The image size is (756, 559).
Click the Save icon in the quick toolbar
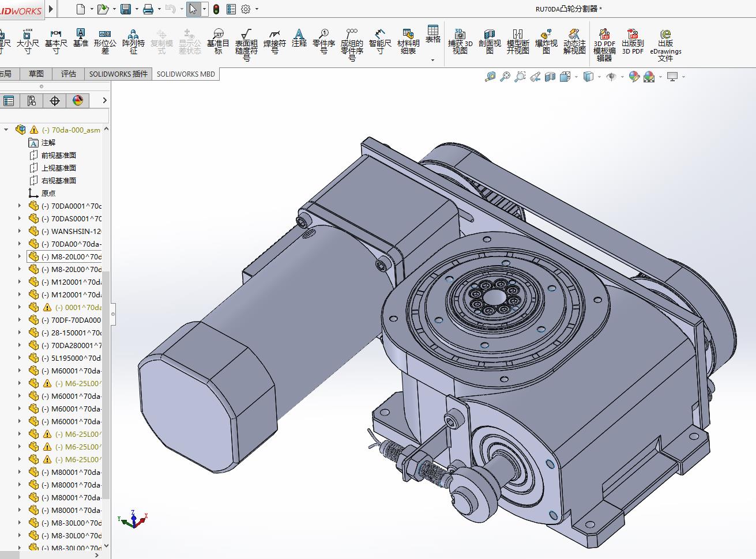click(125, 9)
